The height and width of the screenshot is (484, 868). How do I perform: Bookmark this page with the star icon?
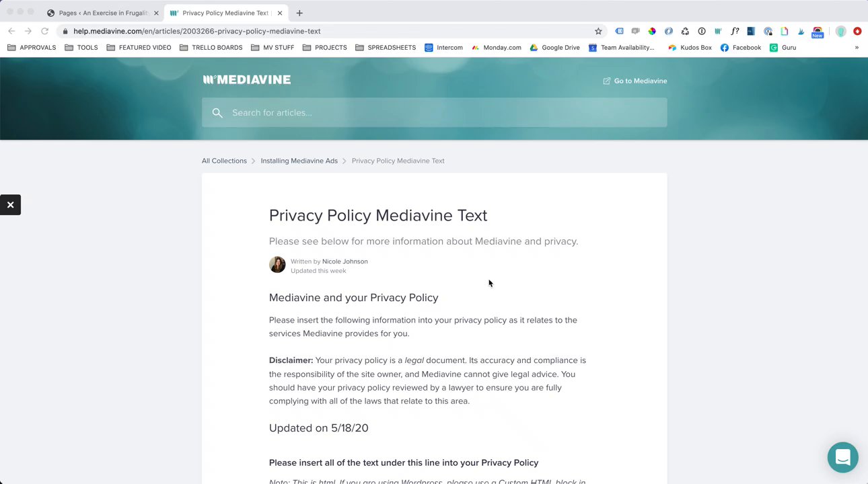coord(598,31)
